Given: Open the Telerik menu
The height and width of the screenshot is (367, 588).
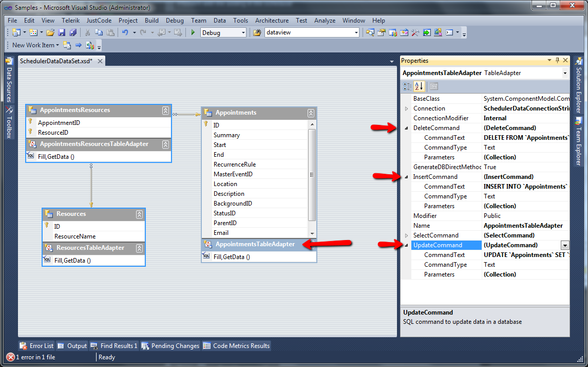Looking at the screenshot, I should [x=70, y=21].
